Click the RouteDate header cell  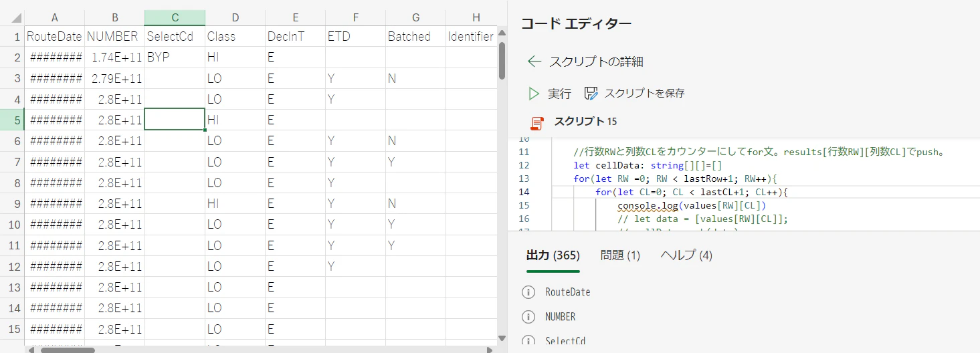click(54, 37)
